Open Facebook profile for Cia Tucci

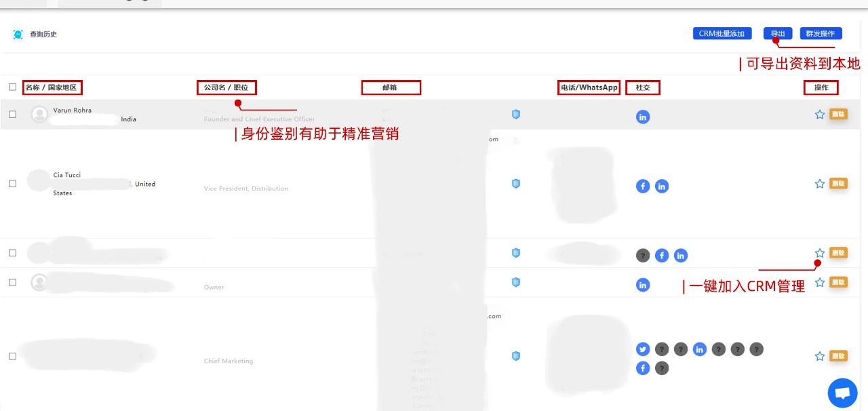643,186
